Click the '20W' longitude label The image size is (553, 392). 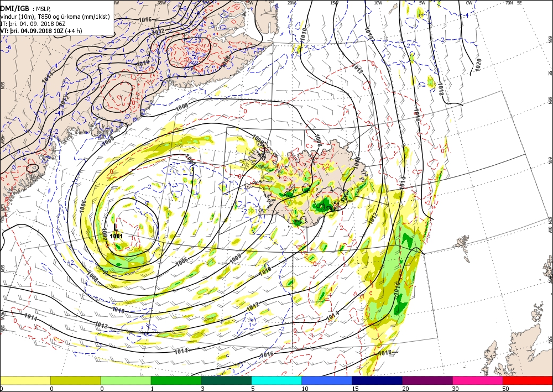(291, 3)
